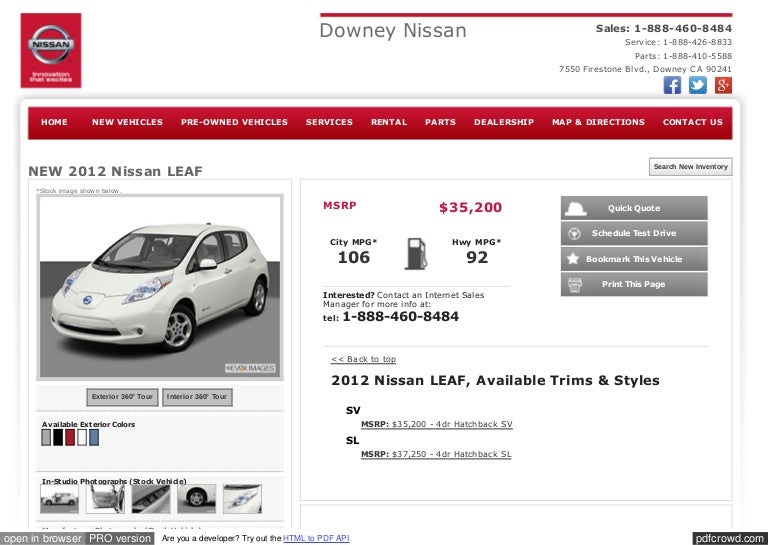Viewport: 768px width, 545px height.
Task: Open the Twitter bird icon
Action: click(x=697, y=85)
